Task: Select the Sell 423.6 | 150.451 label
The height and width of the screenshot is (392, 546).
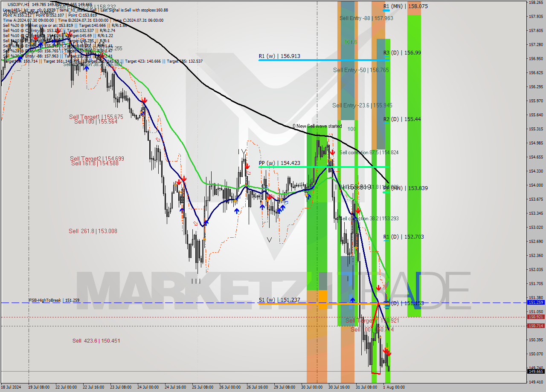Action: 96,341
